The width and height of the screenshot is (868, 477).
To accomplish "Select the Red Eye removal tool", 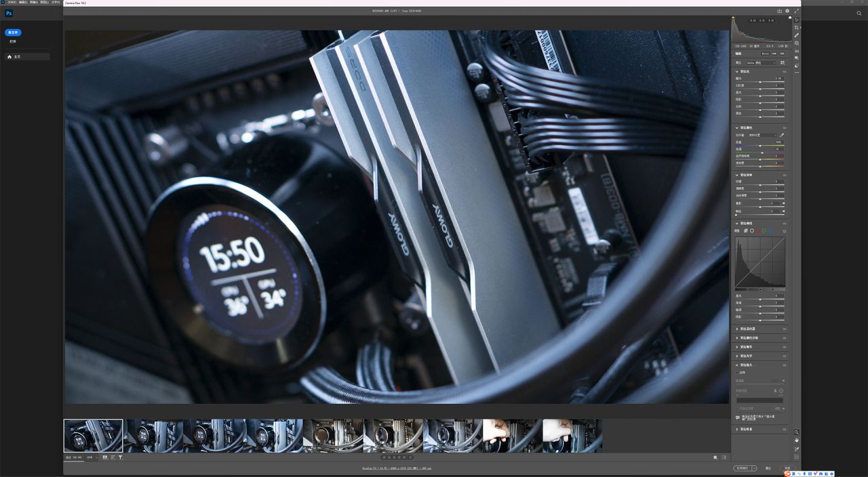I will pyautogui.click(x=797, y=51).
